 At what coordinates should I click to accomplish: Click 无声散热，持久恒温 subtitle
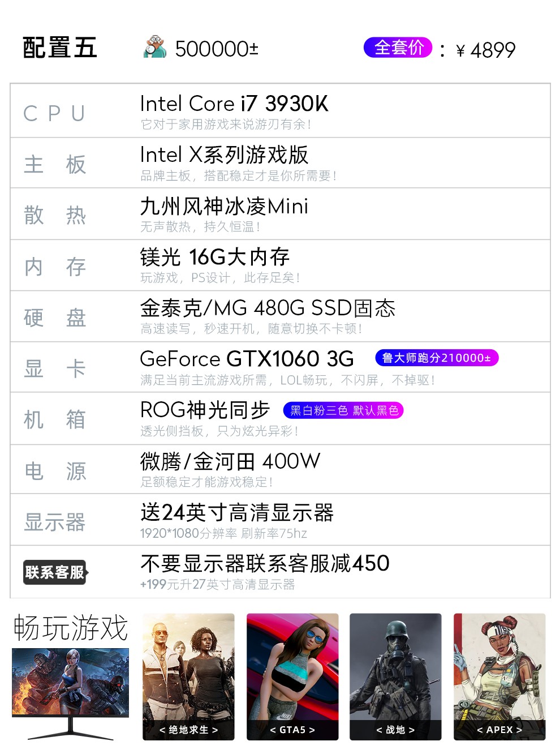point(200,226)
